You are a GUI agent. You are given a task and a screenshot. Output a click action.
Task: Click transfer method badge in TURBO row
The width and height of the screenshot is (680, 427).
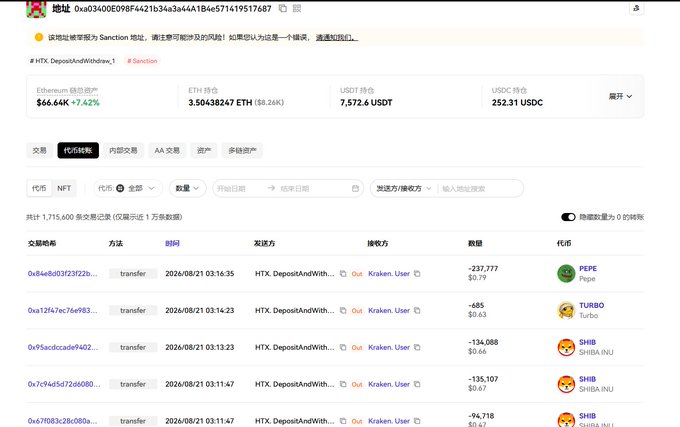[x=133, y=310]
